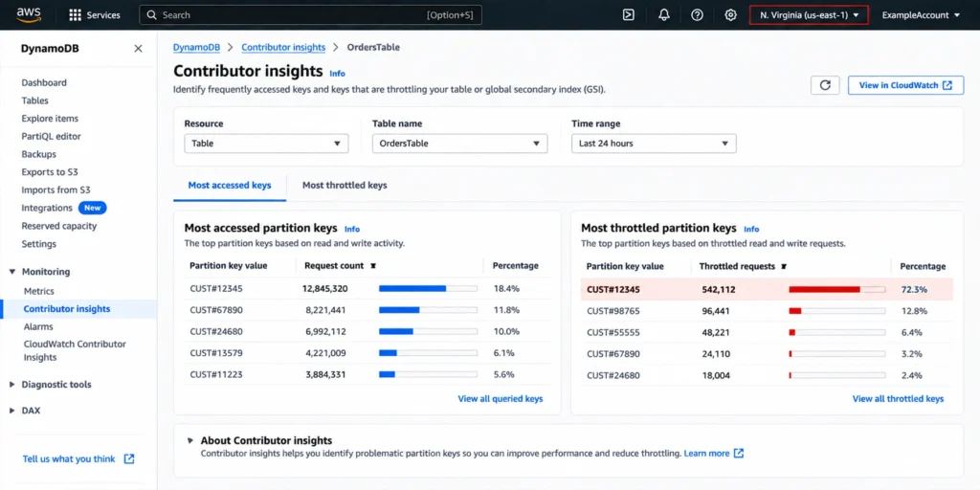Screen dimensions: 980x490
Task: Collapse the Monitoring navigation section
Action: click(x=11, y=272)
